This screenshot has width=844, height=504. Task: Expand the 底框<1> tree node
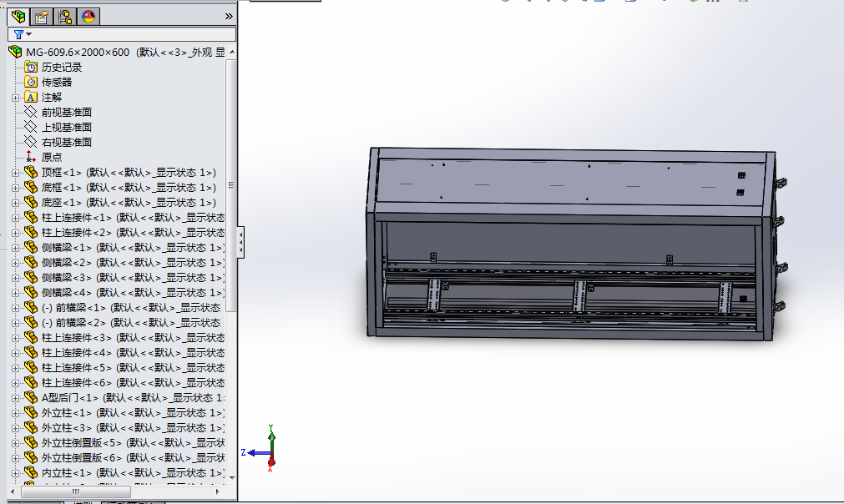pyautogui.click(x=15, y=188)
